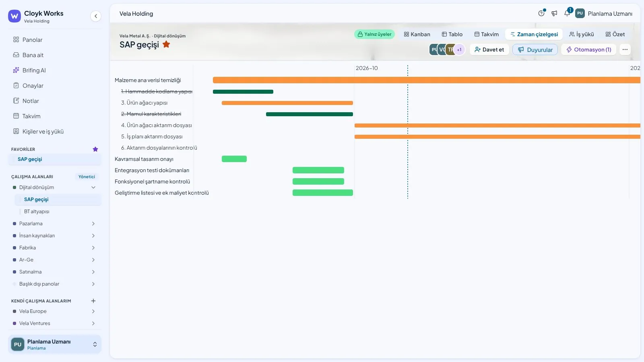Open Kişiler ve iş yükü
Screen dimensions: 644x362
[x=55, y=132]
